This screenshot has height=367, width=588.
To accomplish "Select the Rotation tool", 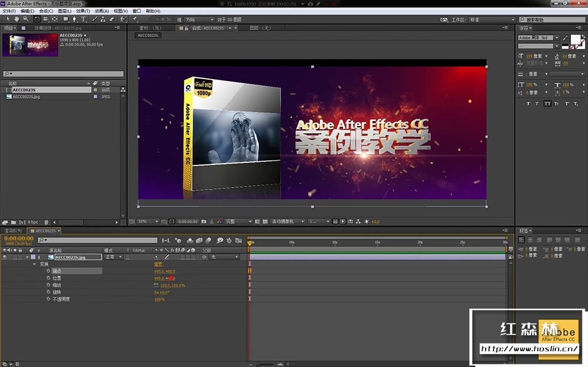I will [x=37, y=19].
